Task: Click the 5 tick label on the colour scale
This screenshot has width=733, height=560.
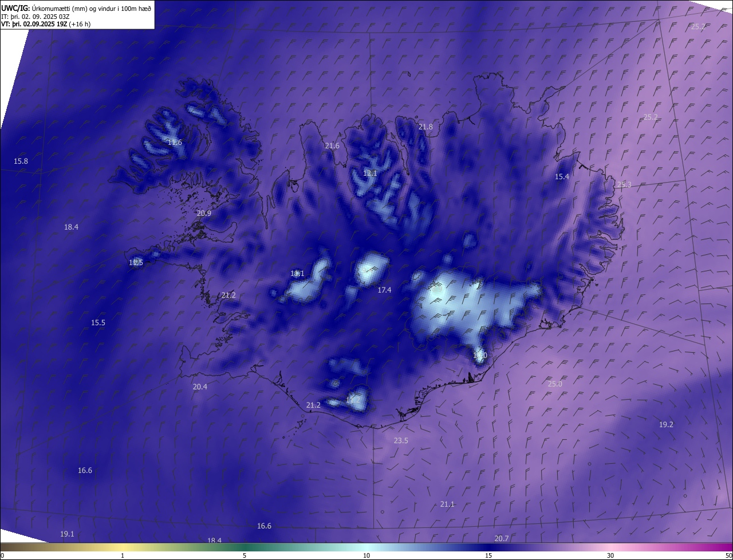Action: tap(245, 555)
